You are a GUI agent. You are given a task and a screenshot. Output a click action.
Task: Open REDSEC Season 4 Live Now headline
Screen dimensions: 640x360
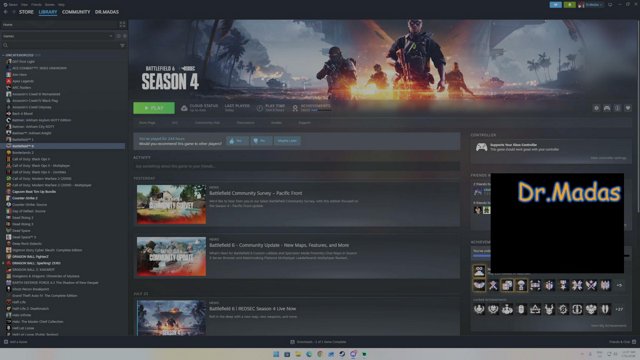point(253,309)
